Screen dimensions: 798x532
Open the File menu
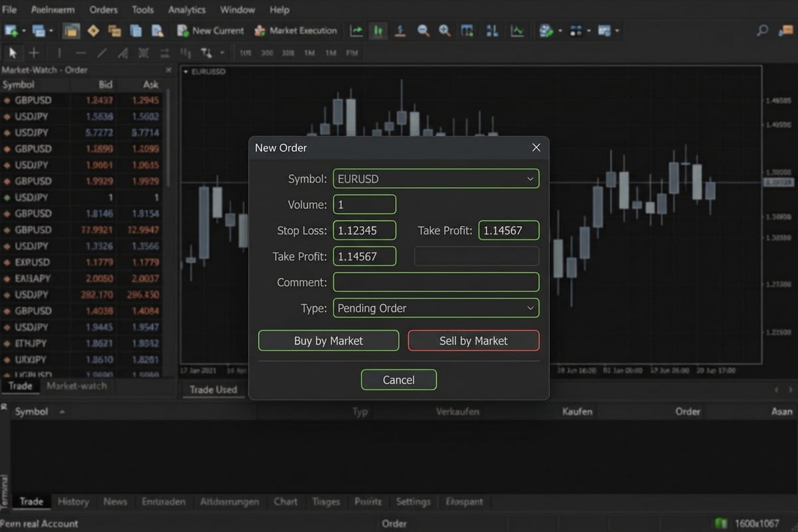coord(10,9)
